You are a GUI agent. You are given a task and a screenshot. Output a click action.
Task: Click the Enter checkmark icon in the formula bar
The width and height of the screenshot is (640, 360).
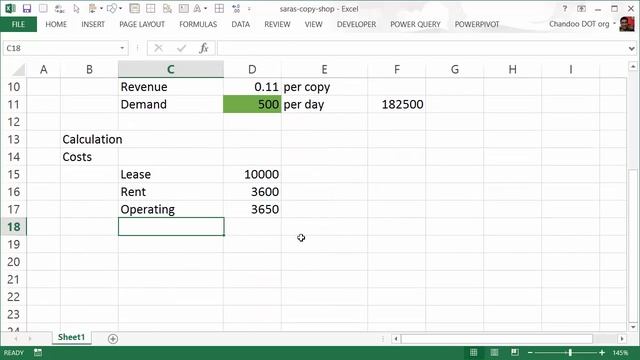click(182, 48)
